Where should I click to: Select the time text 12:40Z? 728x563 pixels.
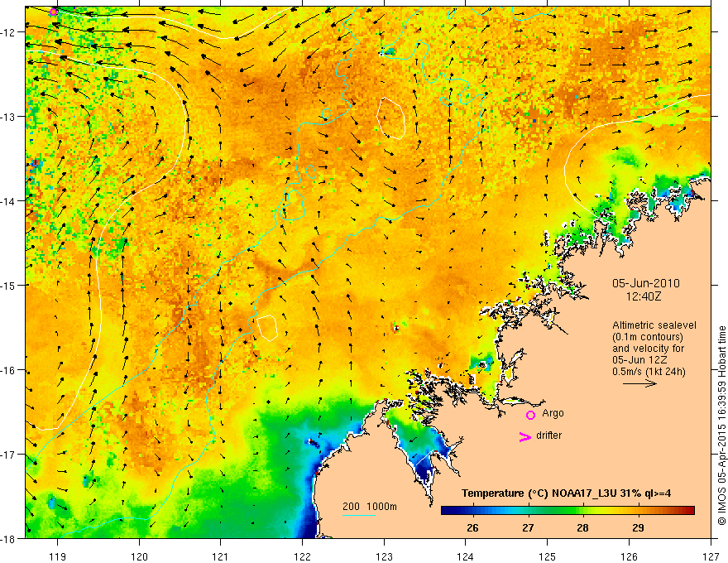pos(644,296)
